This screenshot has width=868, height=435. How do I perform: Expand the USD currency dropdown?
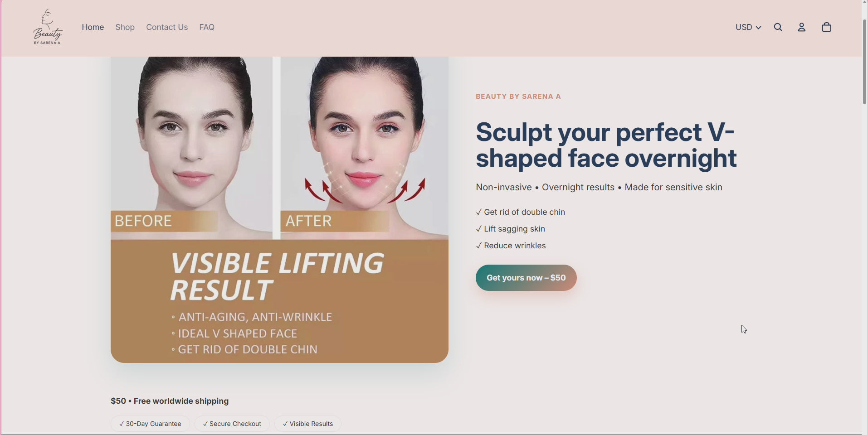[748, 27]
